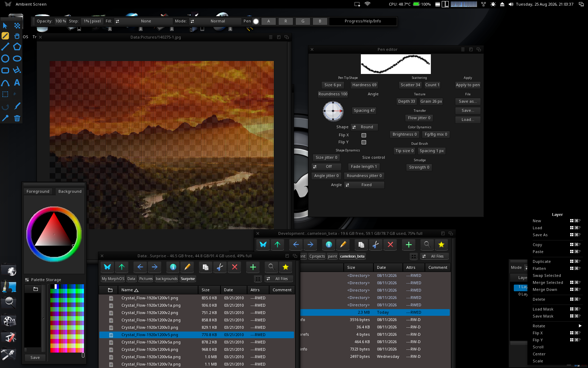588x368 pixels.
Task: Pick the line drawing tool
Action: 5,47
